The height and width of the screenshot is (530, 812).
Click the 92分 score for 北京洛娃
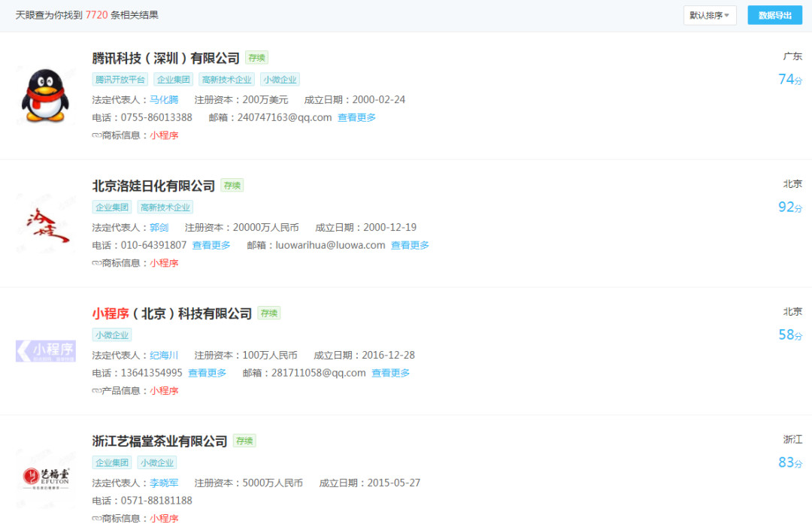pyautogui.click(x=790, y=207)
